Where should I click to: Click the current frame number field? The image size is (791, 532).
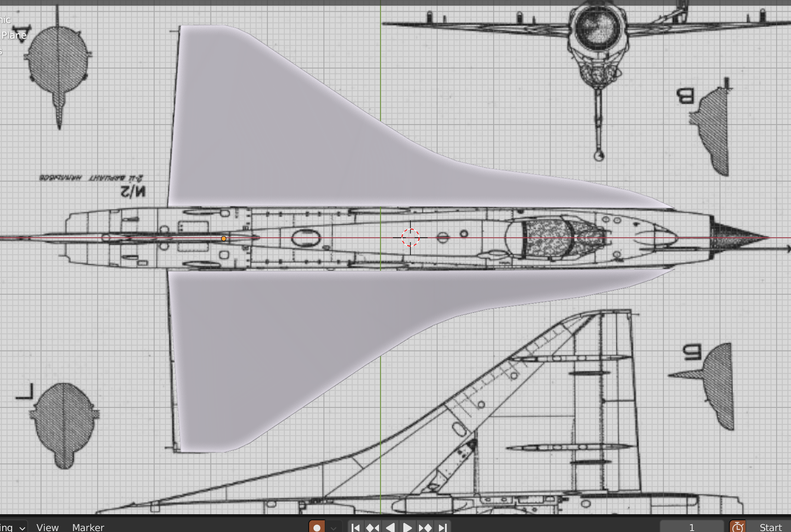click(x=691, y=527)
